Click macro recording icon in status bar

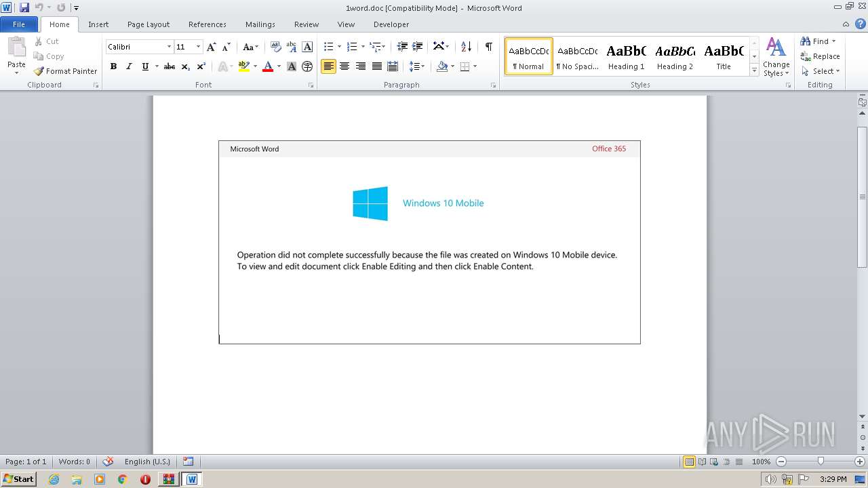(x=188, y=462)
